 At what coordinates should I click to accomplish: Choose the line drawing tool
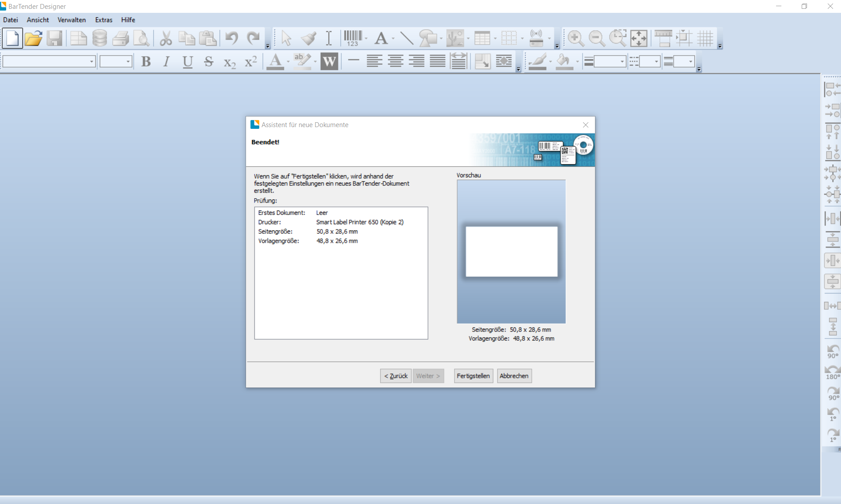click(x=406, y=38)
